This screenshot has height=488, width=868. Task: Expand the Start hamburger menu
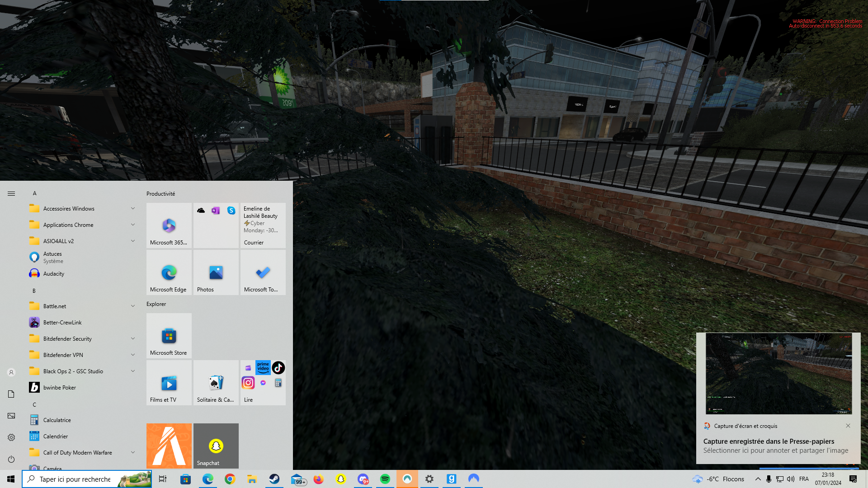click(x=11, y=194)
